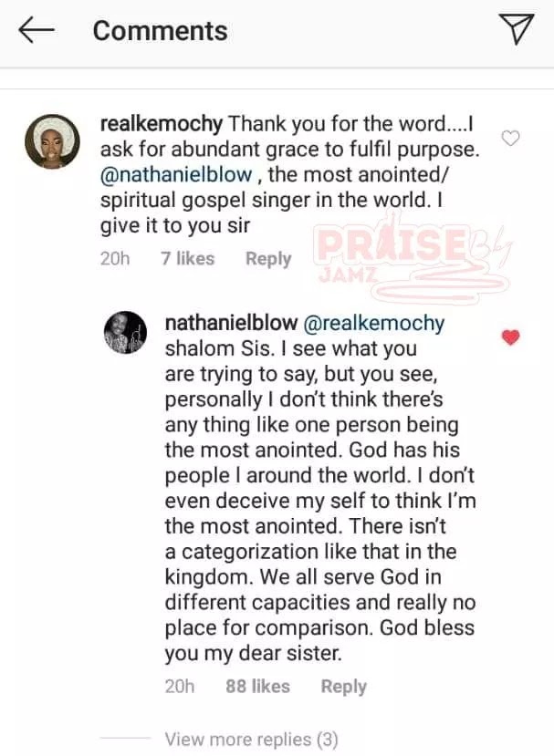
Task: Click the 20h timestamp under realkemochy's comment
Action: (115, 259)
